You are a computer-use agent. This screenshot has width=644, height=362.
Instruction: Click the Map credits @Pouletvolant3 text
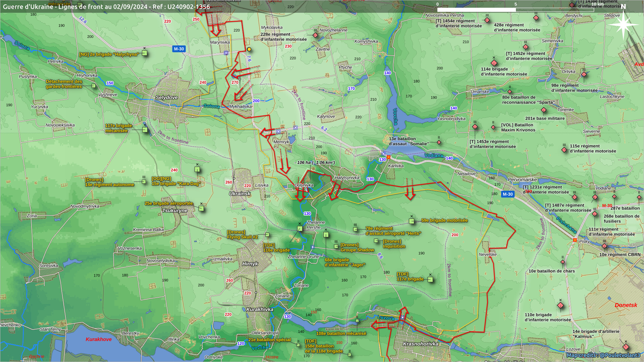[603, 355]
